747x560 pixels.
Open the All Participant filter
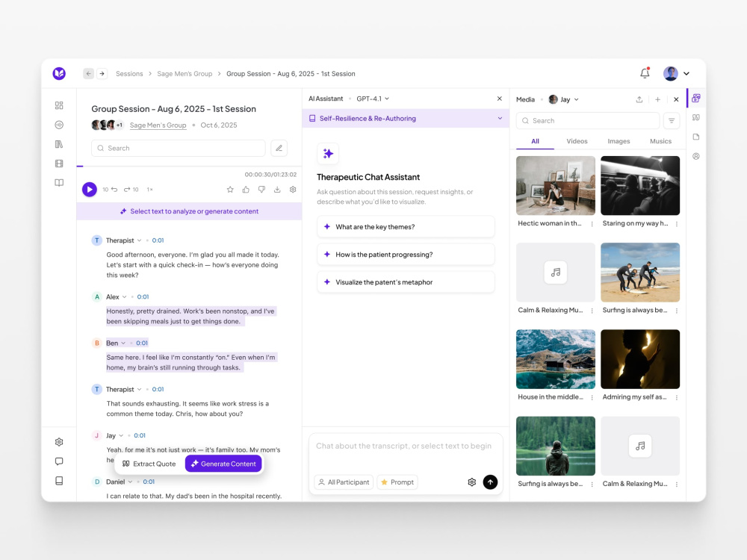coord(344,482)
